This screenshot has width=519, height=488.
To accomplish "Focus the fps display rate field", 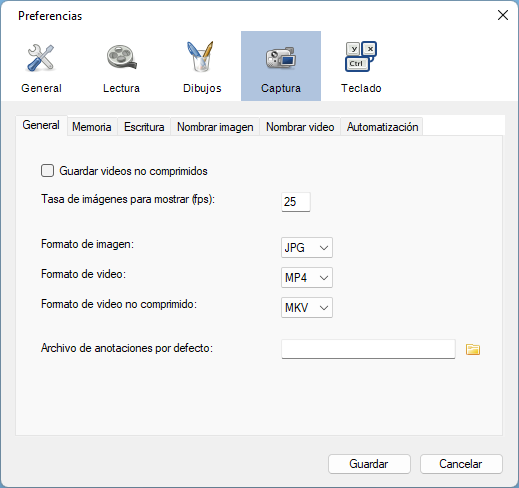I will 296,202.
